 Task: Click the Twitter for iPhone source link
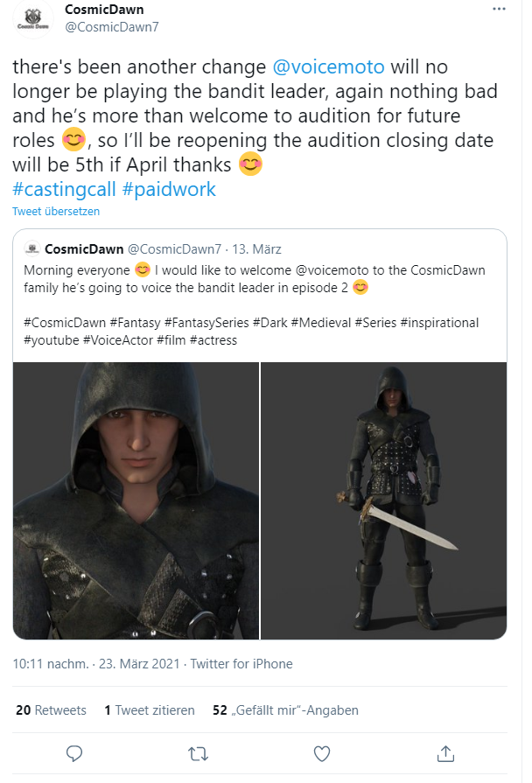(x=241, y=664)
